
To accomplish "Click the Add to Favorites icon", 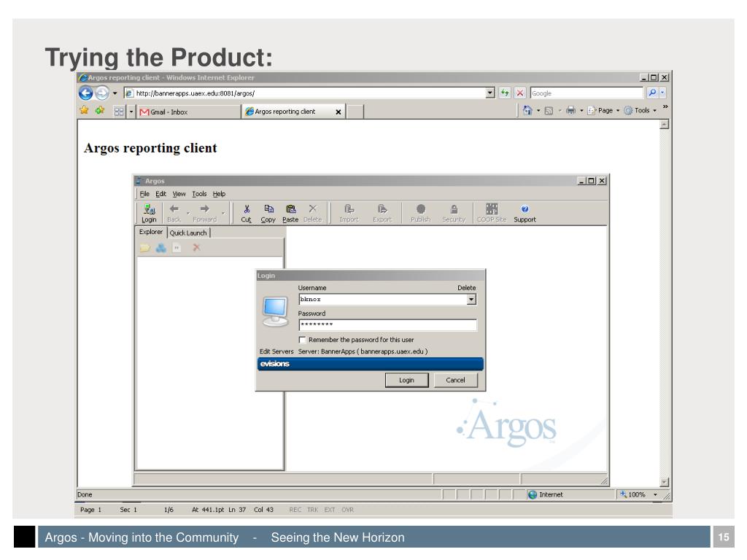I will pos(99,111).
